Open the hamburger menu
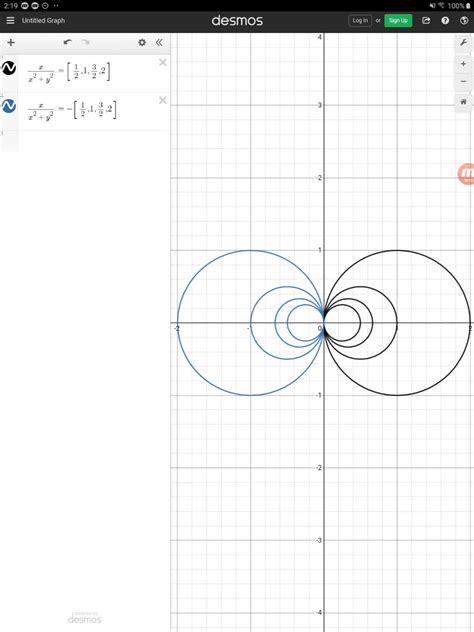This screenshot has height=632, width=474. click(x=10, y=20)
